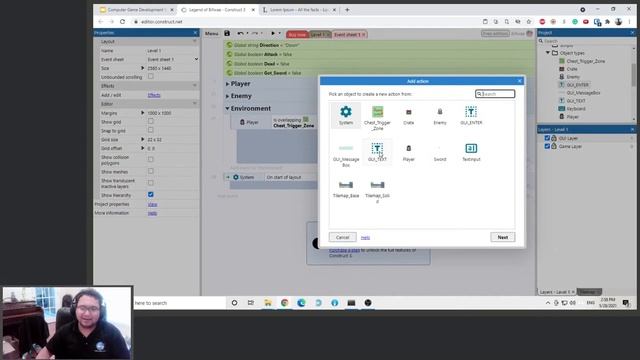Switch to Computer Game Development browser tab
The height and width of the screenshot is (360, 640).
point(136,10)
